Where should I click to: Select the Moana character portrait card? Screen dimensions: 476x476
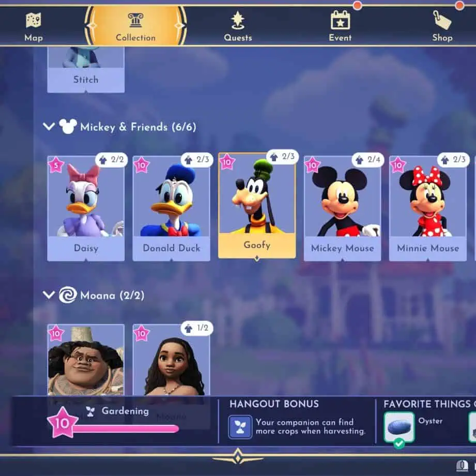(171, 360)
